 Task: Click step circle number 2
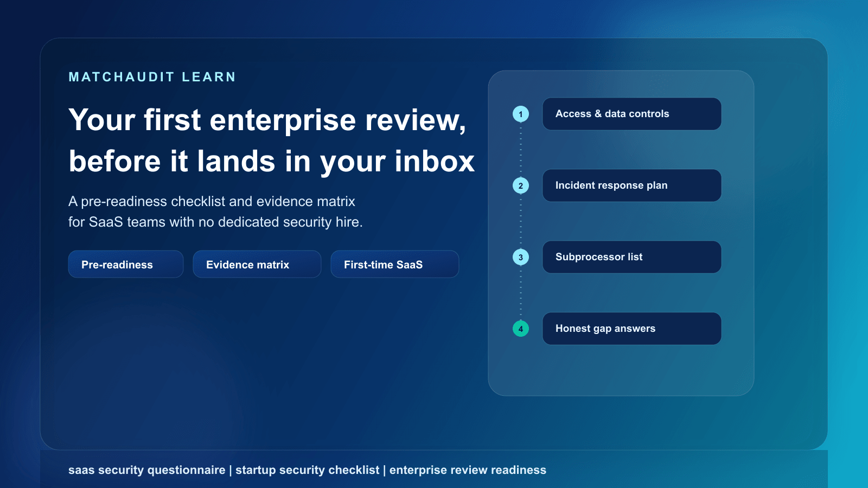point(521,185)
